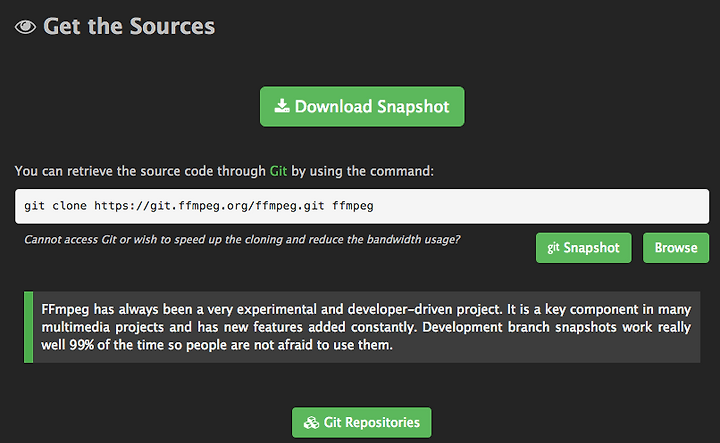Click the green vertical bar of the quote
The height and width of the screenshot is (443, 720).
coord(28,327)
